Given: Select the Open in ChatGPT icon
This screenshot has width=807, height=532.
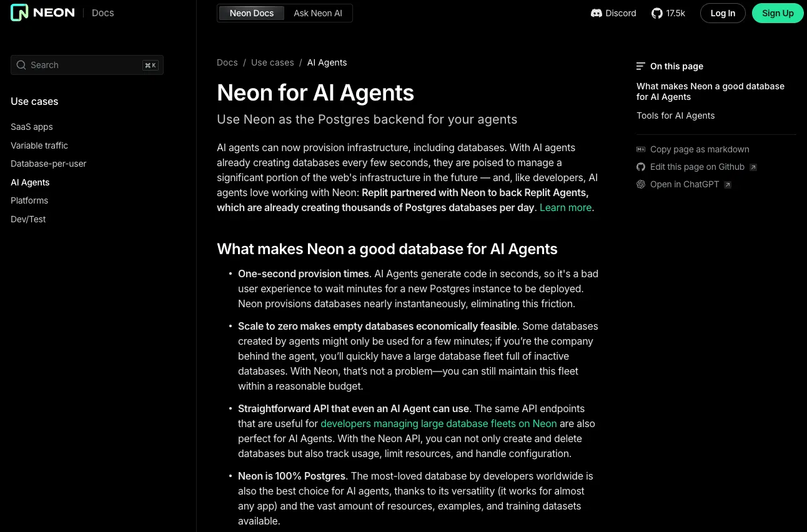Looking at the screenshot, I should coord(641,184).
